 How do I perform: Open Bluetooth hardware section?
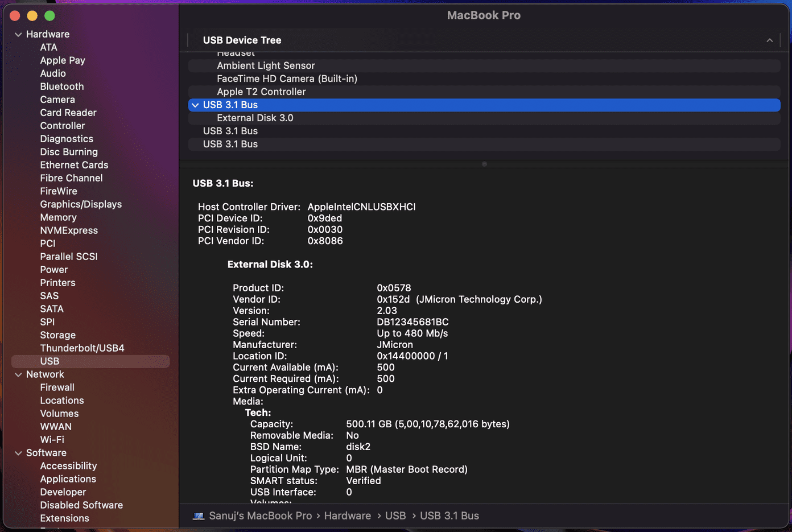click(x=62, y=86)
